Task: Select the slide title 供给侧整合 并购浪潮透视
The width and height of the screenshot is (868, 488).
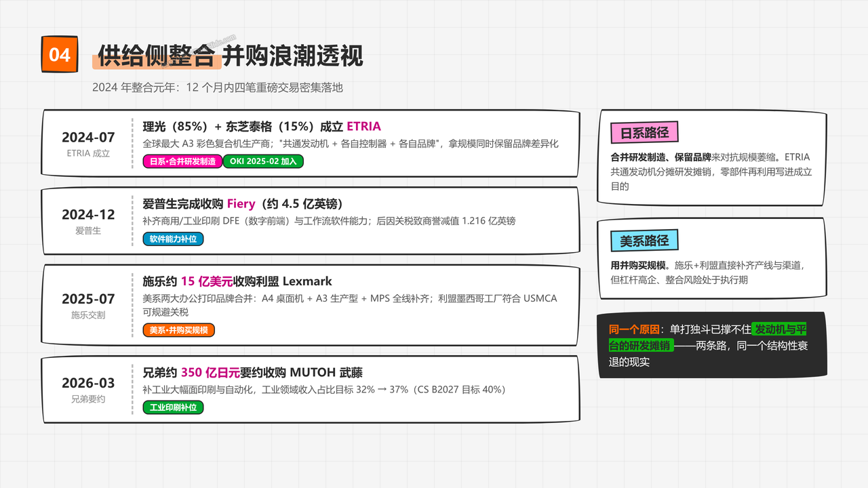Action: 231,56
